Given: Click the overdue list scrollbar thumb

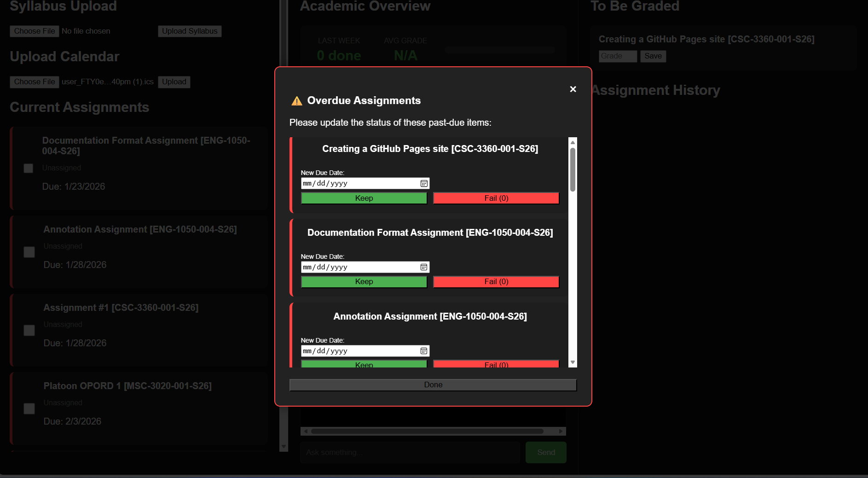Looking at the screenshot, I should click(x=573, y=169).
